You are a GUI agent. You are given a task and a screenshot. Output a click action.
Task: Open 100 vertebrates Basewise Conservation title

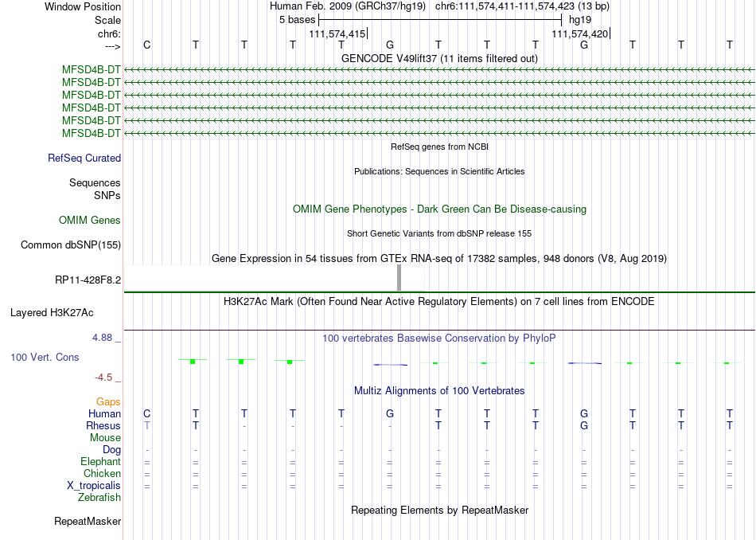click(439, 338)
